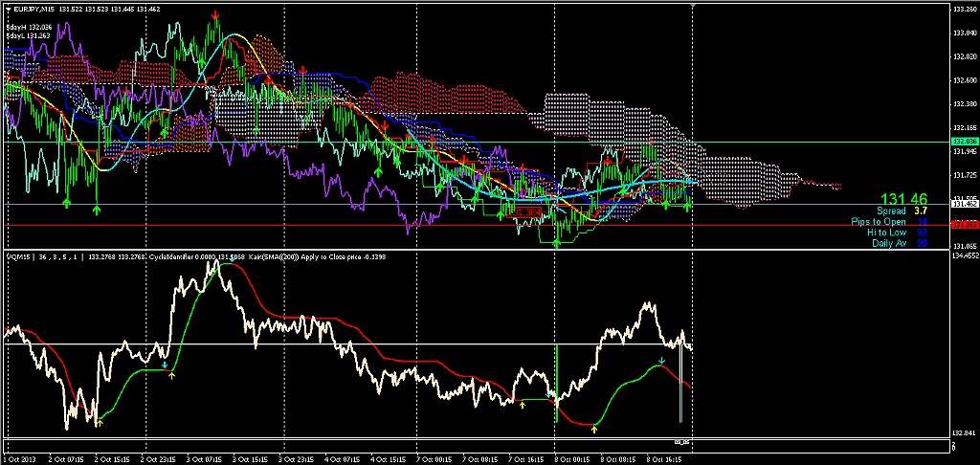
Task: Click the CycleIdentifier label in indicator header
Action: 170,256
